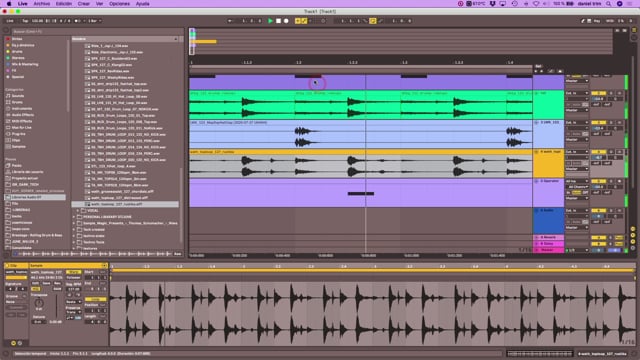Viewport: 640px width, 360px height.
Task: Toggle the HiQ switch in the Sample box
Action: click(36, 289)
